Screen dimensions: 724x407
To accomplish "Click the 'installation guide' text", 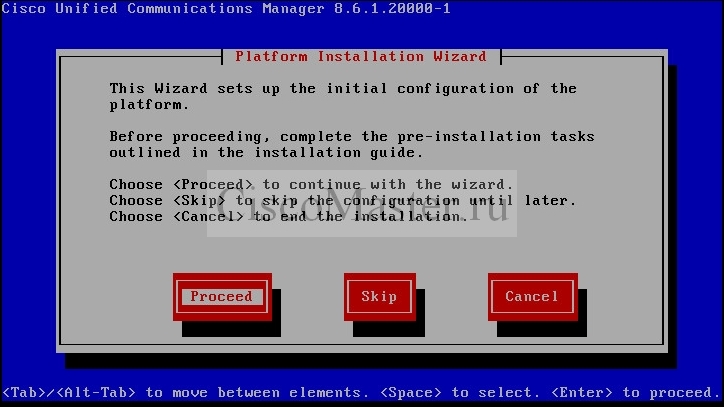I will click(x=339, y=152).
